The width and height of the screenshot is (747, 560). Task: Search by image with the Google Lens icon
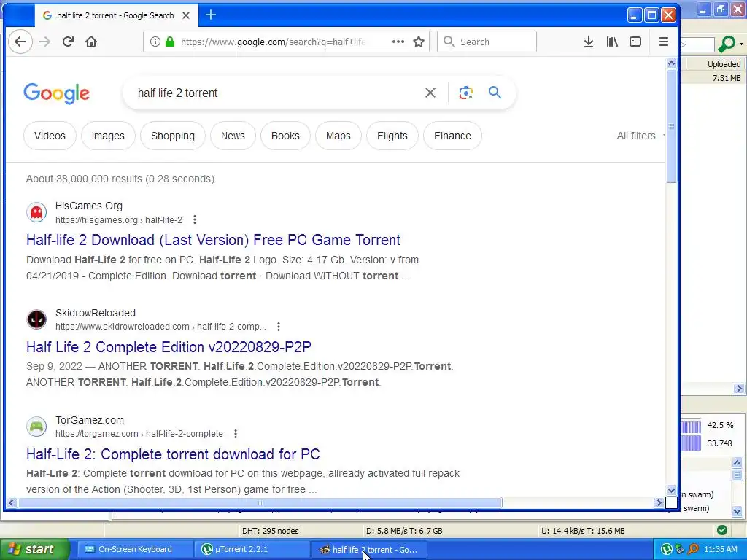point(466,93)
